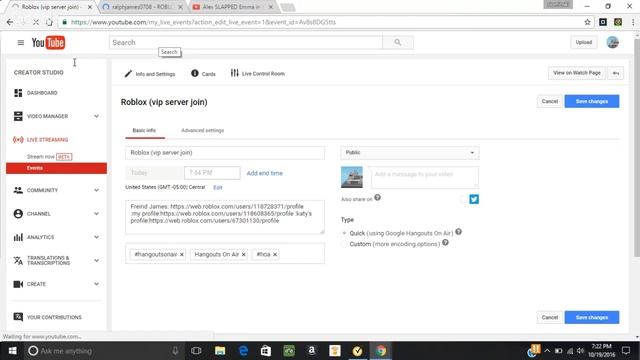Click the share arrow button beside View on Watch Page
Viewport: 640px width, 360px height.
[x=616, y=73]
